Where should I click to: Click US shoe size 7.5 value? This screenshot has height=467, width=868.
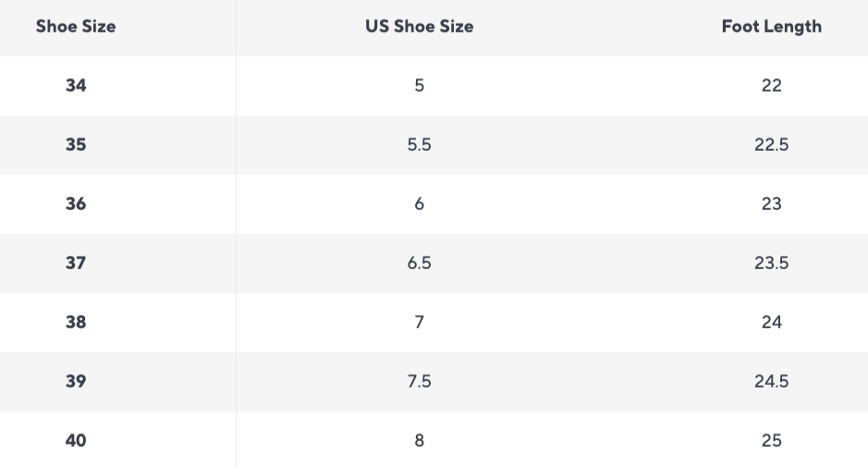(419, 381)
